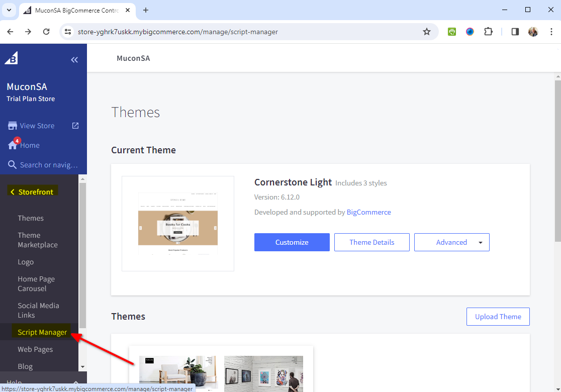
Task: Follow the BigCommerce developer link
Action: (x=368, y=212)
